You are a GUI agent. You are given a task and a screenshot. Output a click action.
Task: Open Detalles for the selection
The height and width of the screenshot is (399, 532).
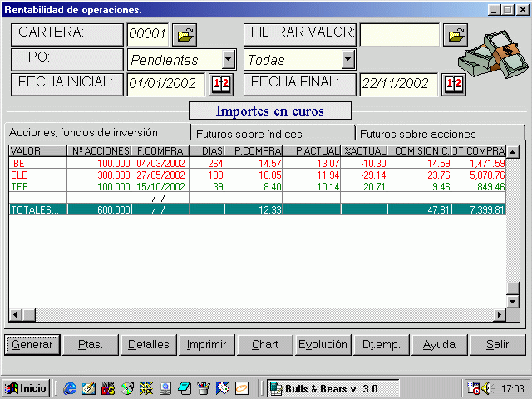point(149,345)
